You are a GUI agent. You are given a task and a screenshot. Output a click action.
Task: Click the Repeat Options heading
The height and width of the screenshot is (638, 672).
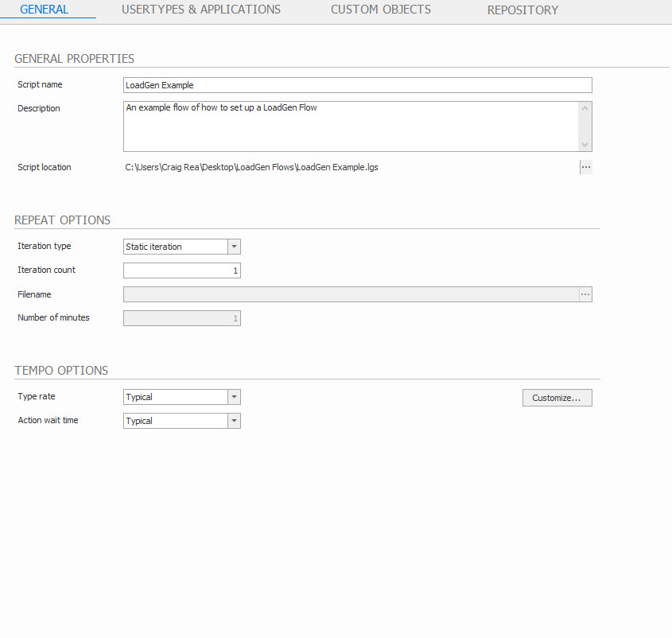pyautogui.click(x=62, y=220)
